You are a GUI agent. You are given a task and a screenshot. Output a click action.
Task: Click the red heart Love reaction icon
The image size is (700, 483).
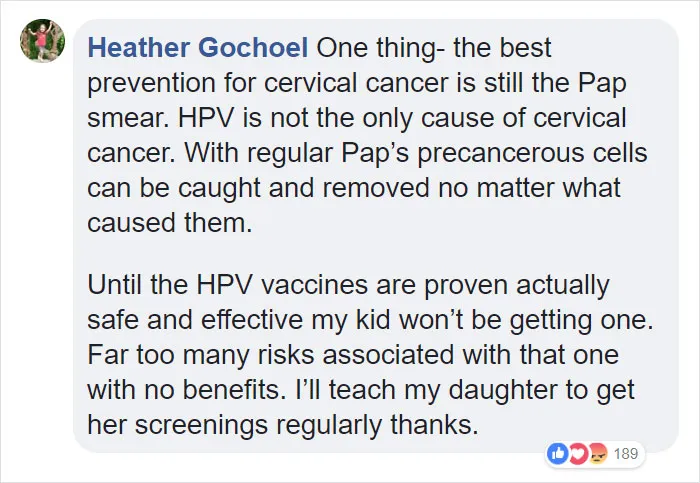[578, 454]
